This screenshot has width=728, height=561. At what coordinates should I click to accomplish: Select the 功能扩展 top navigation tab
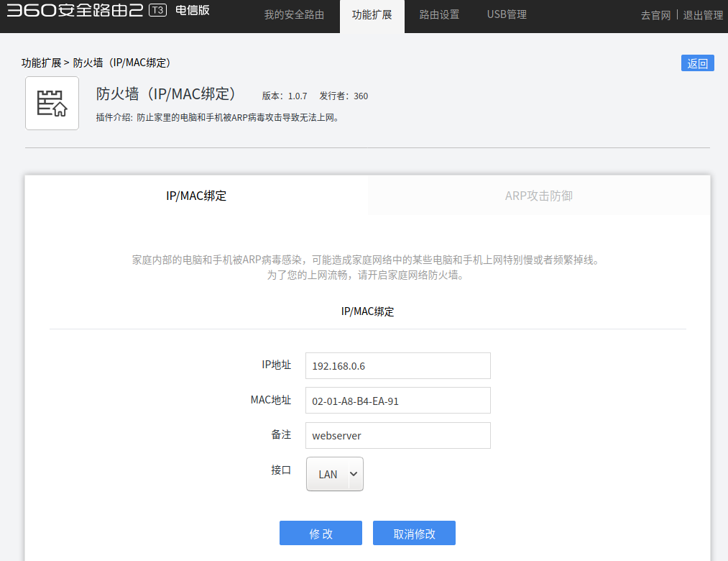pyautogui.click(x=372, y=15)
